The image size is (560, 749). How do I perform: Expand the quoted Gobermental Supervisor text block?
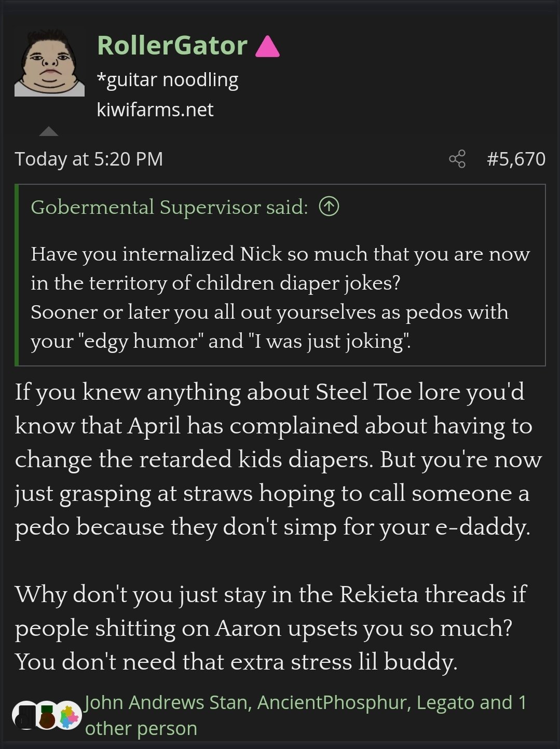280,297
